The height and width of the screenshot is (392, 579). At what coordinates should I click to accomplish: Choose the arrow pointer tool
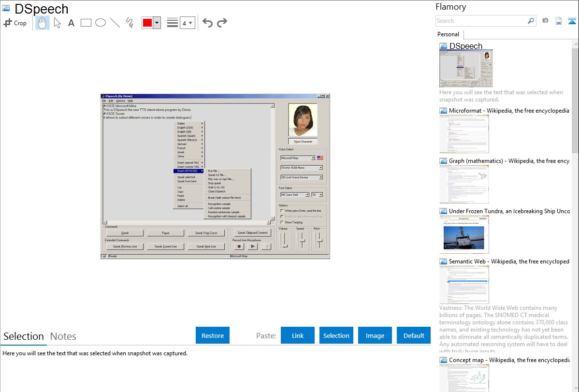[57, 23]
